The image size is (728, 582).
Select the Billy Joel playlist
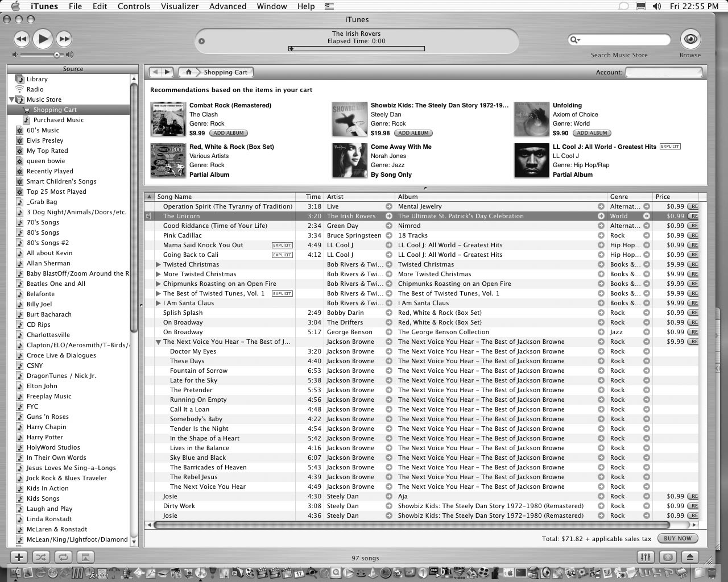[39, 304]
